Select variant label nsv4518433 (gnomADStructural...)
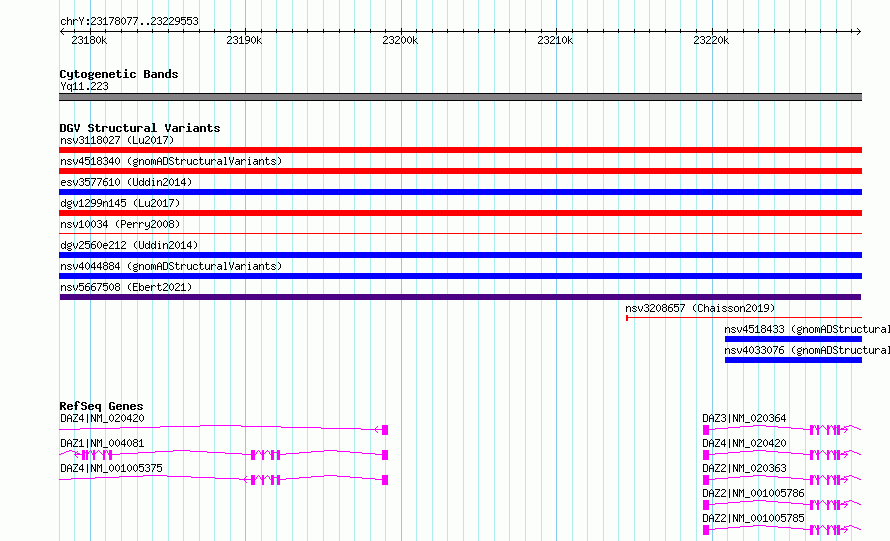The width and height of the screenshot is (890, 541). pyautogui.click(x=807, y=329)
